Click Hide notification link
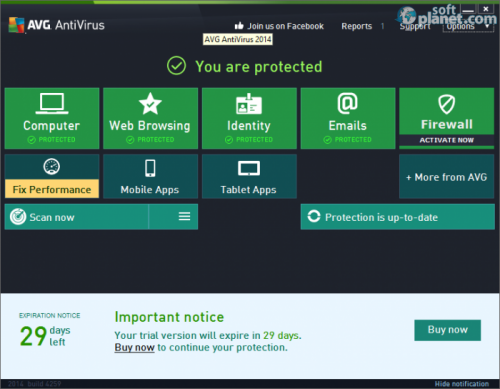The width and height of the screenshot is (500, 389). click(462, 384)
